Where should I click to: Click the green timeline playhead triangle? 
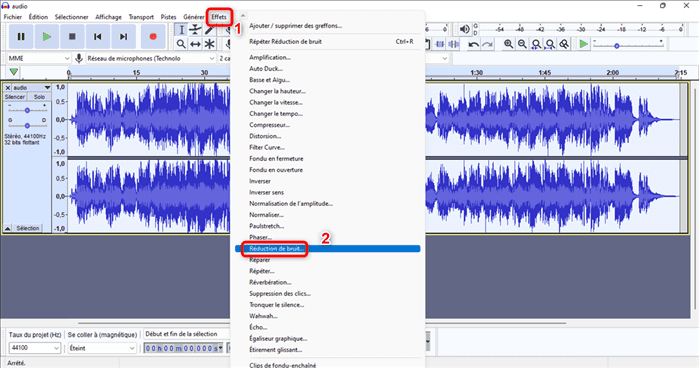coord(14,72)
